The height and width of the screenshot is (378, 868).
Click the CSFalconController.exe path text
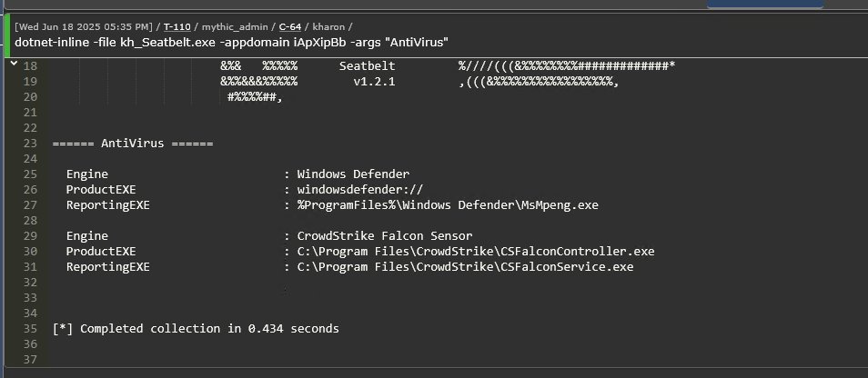coord(476,252)
